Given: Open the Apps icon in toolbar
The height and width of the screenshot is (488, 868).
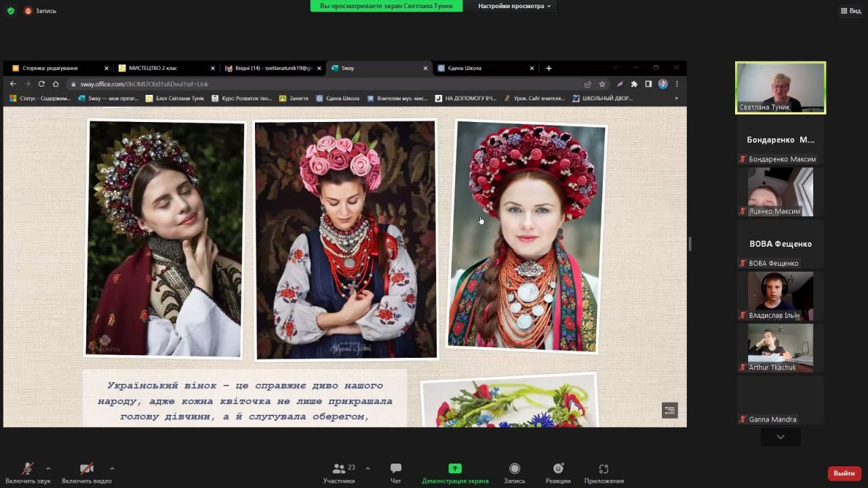Looking at the screenshot, I should pyautogui.click(x=604, y=469).
